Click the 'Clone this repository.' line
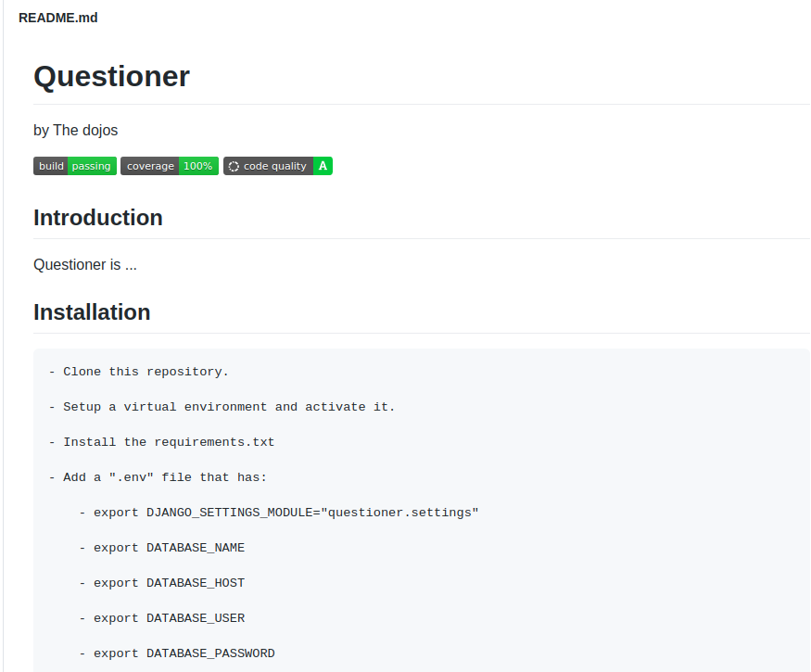811x672 pixels. click(139, 372)
